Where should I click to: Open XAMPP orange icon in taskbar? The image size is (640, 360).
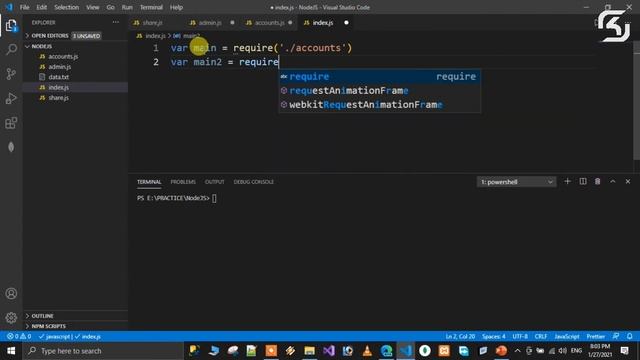coord(444,351)
